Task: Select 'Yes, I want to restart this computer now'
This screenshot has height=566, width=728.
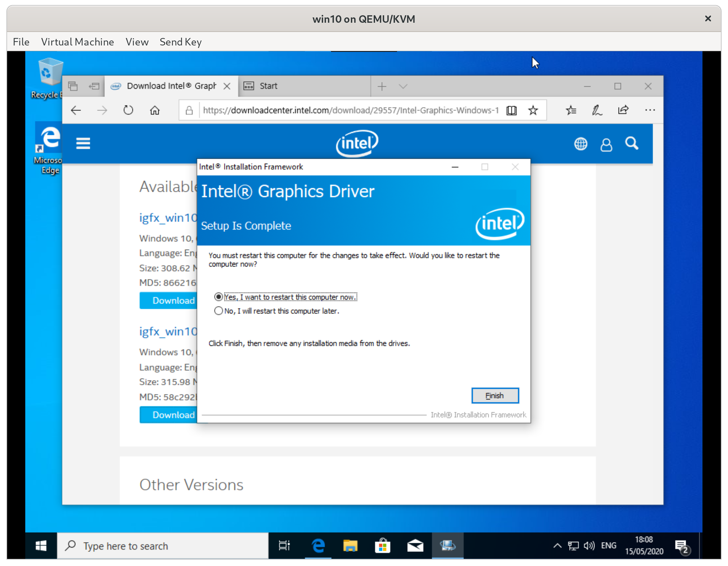Action: coord(286,297)
